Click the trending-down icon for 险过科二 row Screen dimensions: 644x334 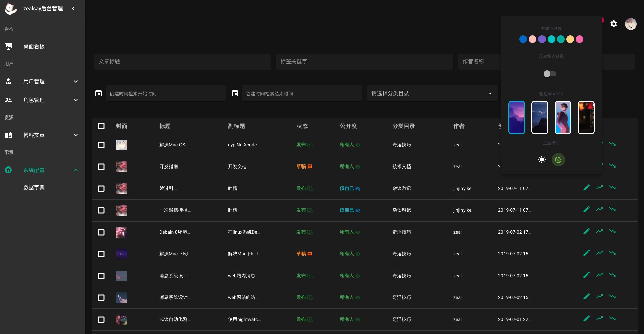(612, 187)
